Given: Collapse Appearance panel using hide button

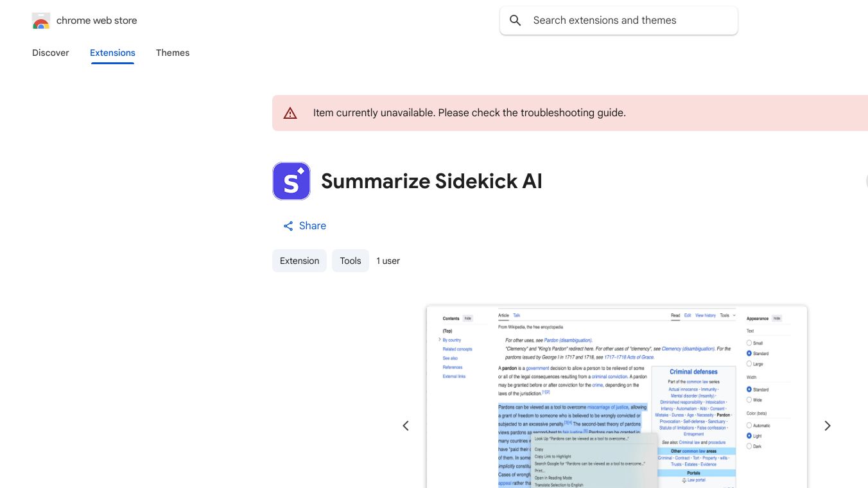Looking at the screenshot, I should point(777,318).
